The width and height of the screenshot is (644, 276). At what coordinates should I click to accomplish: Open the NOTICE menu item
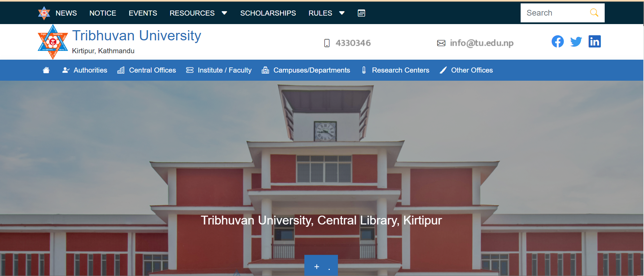[103, 13]
